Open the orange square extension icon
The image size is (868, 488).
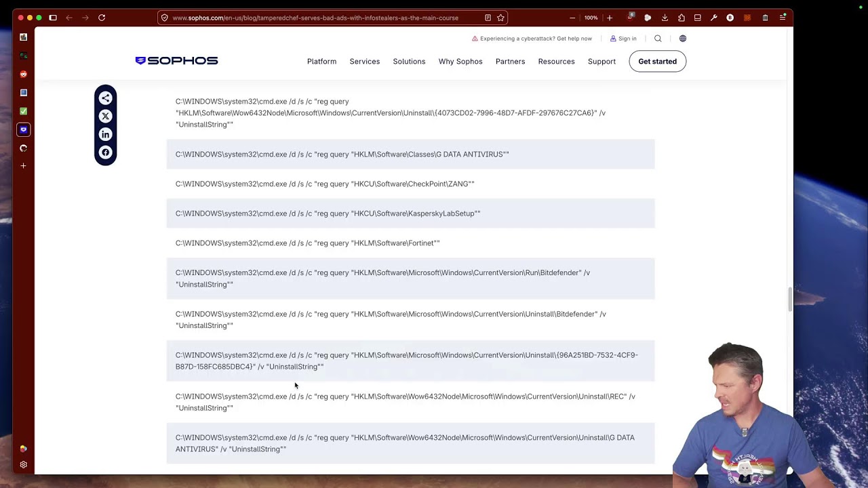747,18
